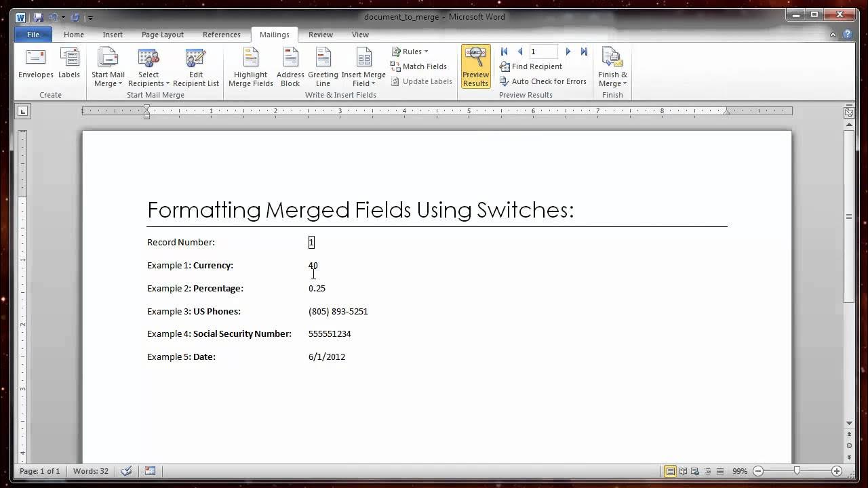Click the proofing check status icon

coord(126,471)
